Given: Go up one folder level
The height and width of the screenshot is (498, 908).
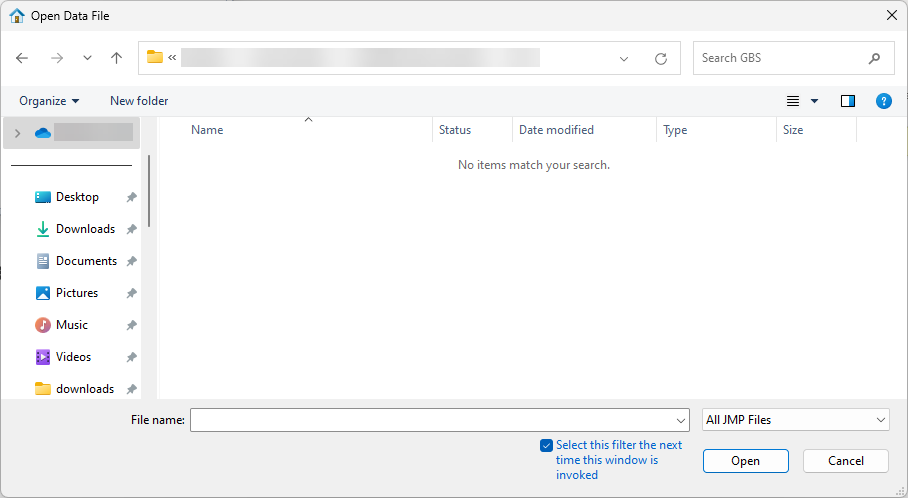Looking at the screenshot, I should coord(116,58).
